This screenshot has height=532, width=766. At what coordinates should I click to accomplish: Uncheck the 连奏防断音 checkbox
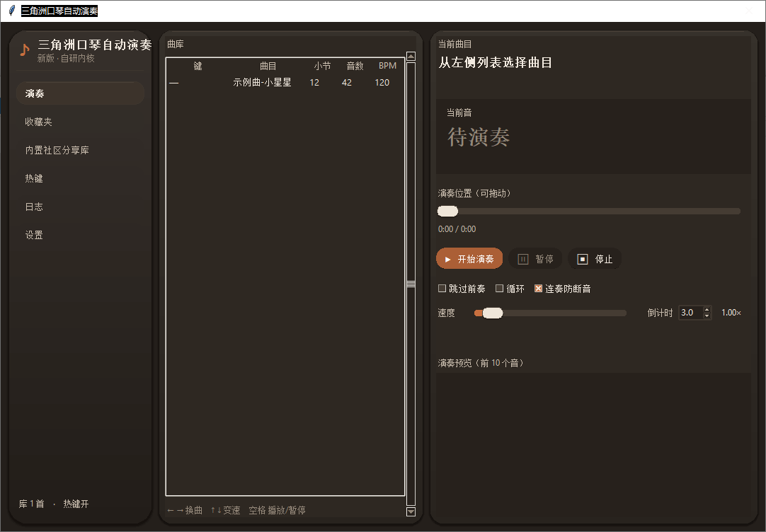point(538,289)
